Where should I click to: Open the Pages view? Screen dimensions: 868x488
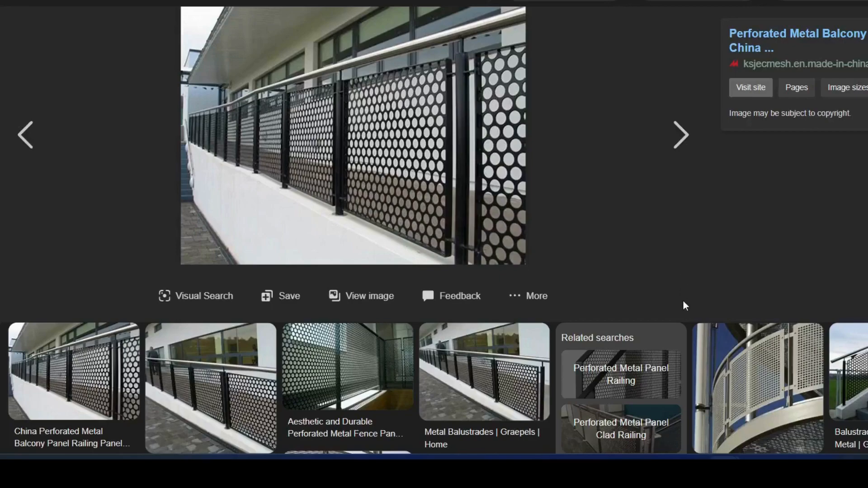796,87
